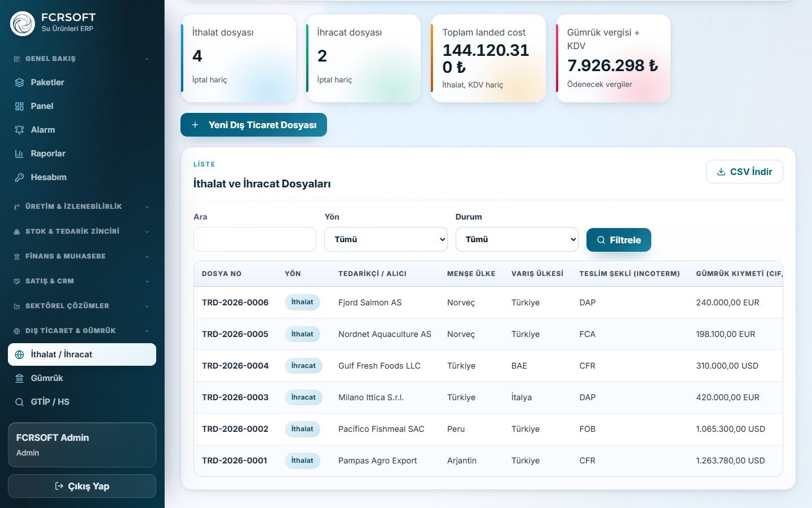Click the Paketler layers icon

point(19,82)
